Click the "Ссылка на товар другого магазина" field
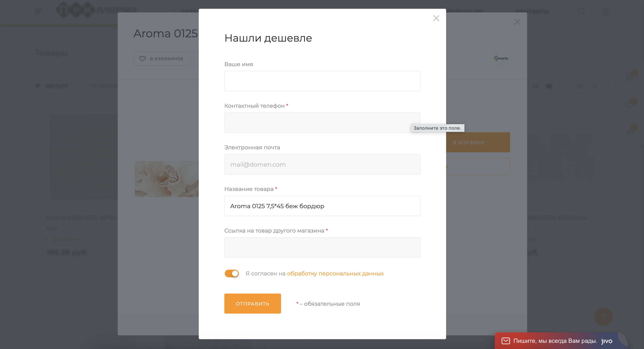644x349 pixels. [322, 247]
